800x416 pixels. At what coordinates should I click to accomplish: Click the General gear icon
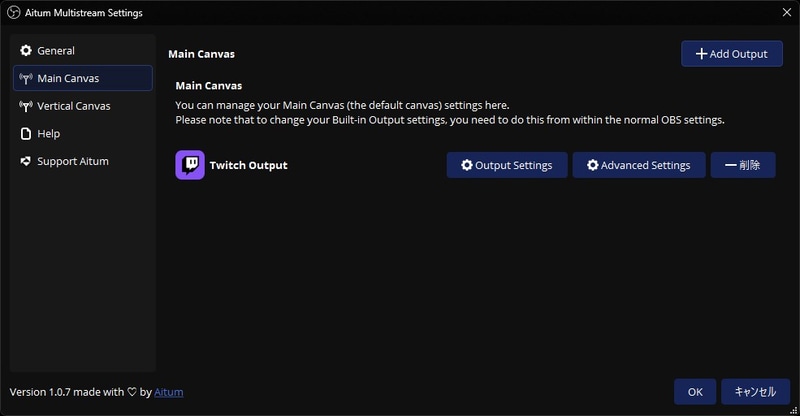click(26, 50)
